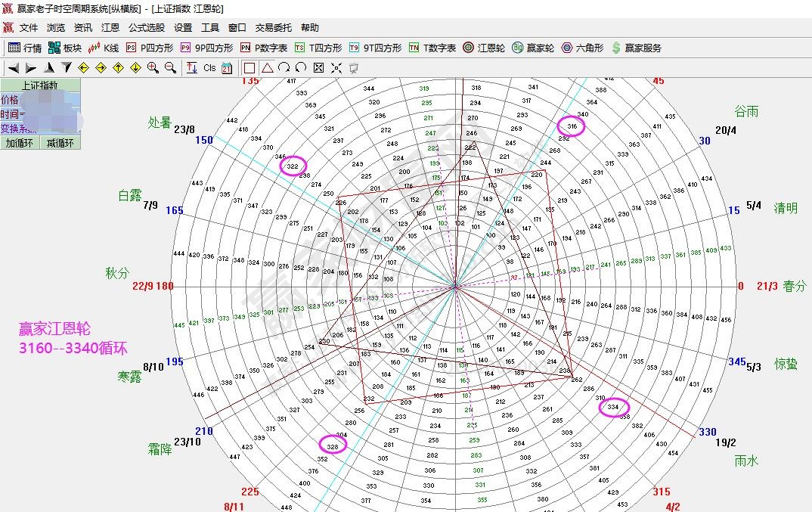This screenshot has height=512, width=812.
Task: Click the zoom out magnifier icon
Action: tap(170, 68)
